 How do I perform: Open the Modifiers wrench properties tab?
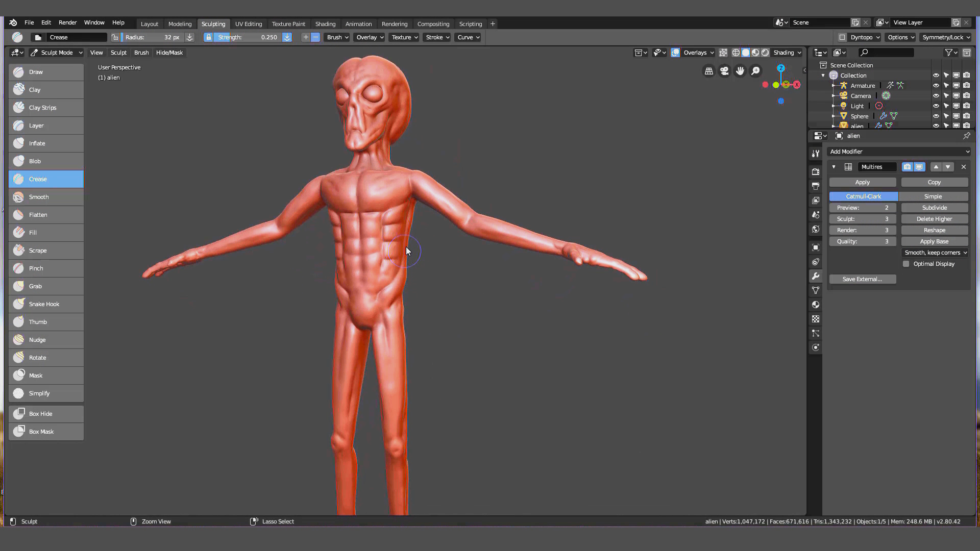816,276
